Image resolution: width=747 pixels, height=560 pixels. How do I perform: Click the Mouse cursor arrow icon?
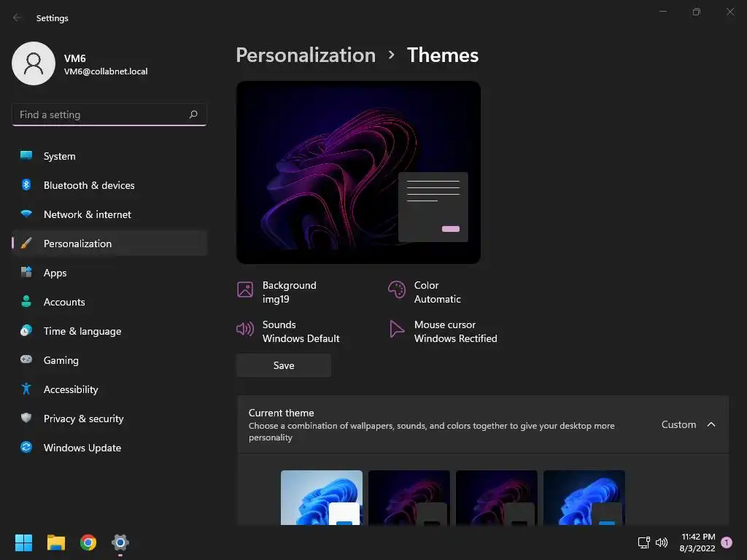click(396, 329)
